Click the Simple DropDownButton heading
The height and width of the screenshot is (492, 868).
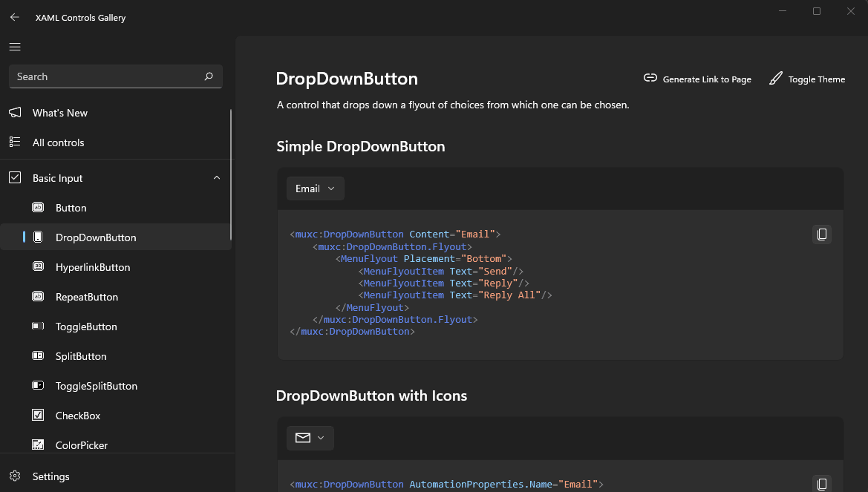pos(361,147)
